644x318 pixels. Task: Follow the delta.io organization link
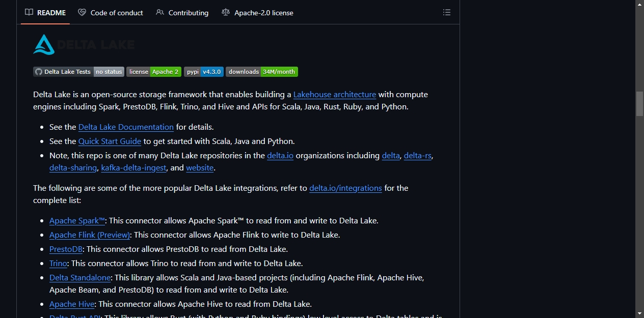(280, 155)
